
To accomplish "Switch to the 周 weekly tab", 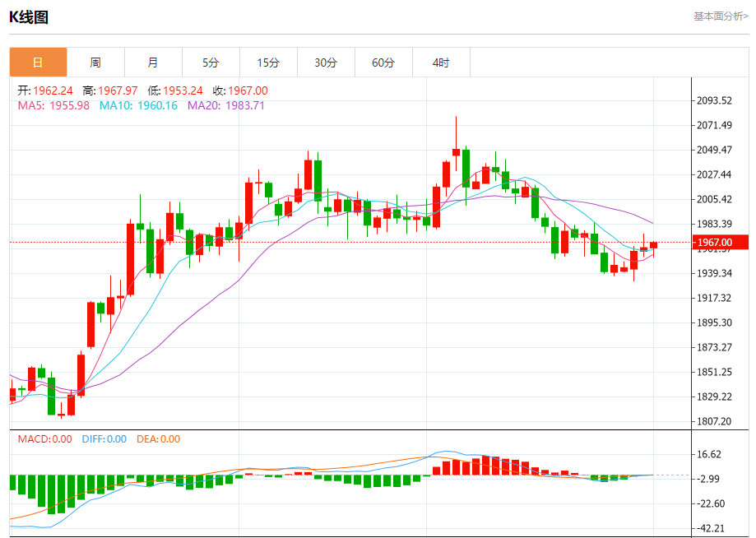I will 95,63.
